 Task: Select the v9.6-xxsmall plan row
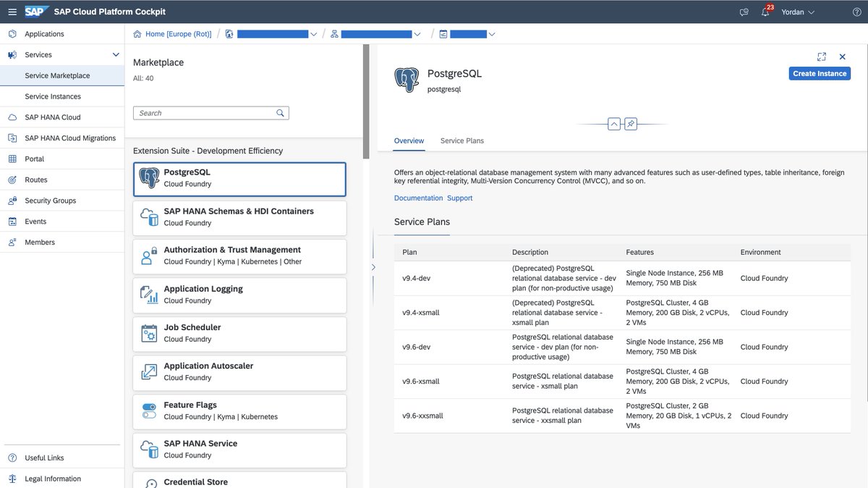tap(622, 416)
